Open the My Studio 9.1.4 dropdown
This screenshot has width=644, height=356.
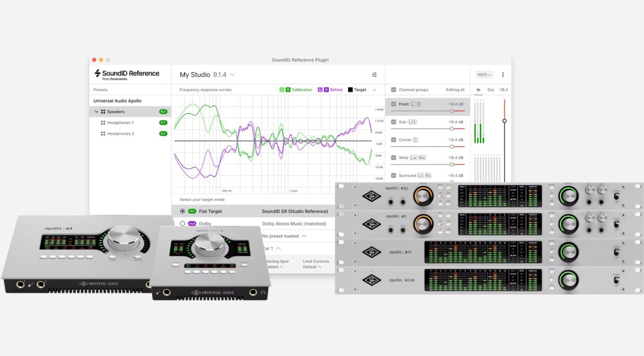(232, 74)
